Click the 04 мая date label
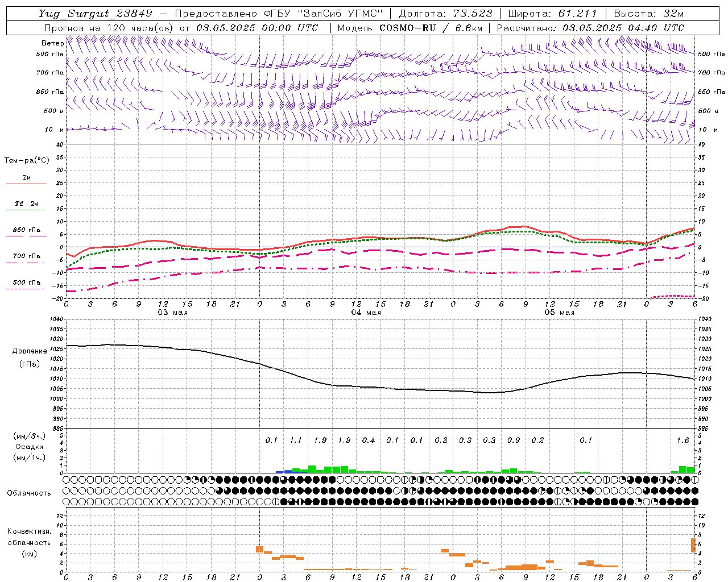This screenshot has width=728, height=582. click(366, 313)
